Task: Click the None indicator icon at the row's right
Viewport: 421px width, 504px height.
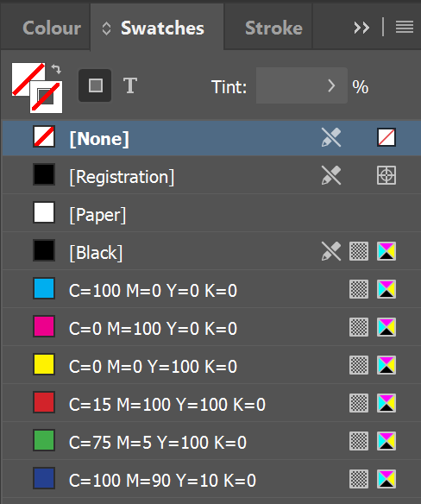Action: [x=386, y=137]
